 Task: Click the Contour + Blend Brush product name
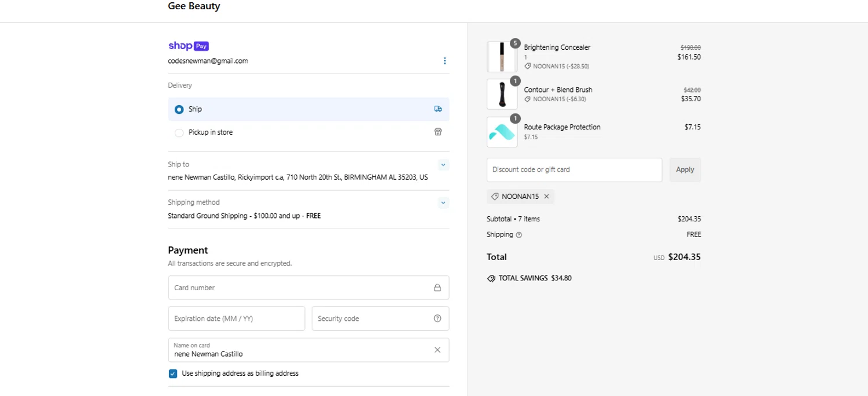pos(558,90)
